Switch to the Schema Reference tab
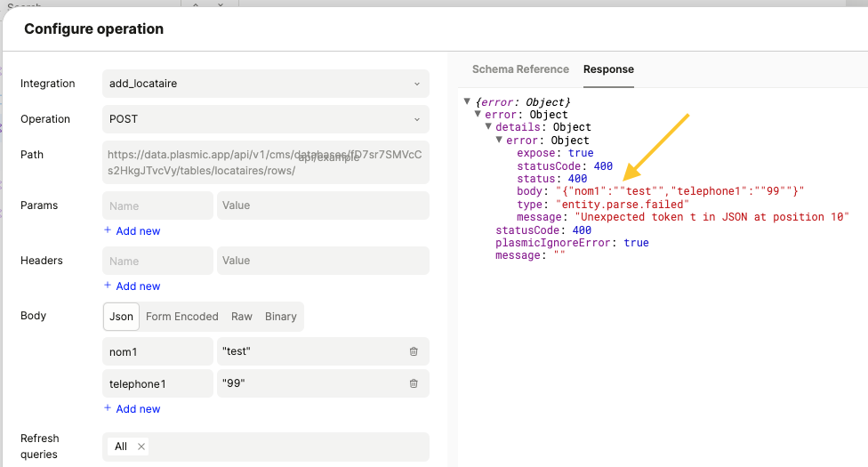The height and width of the screenshot is (467, 868). tap(520, 69)
